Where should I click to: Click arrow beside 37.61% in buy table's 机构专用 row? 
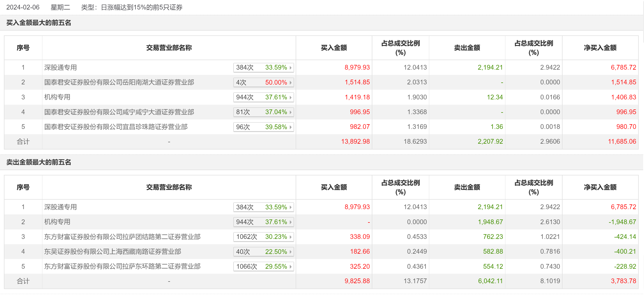click(x=290, y=97)
